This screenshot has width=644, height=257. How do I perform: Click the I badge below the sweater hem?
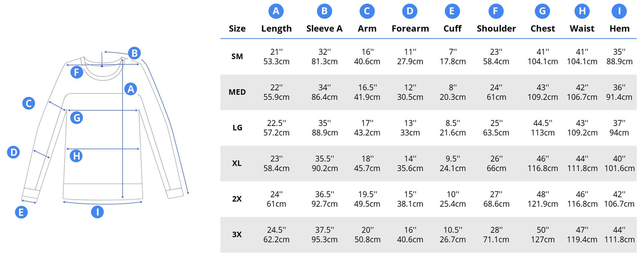pyautogui.click(x=97, y=212)
